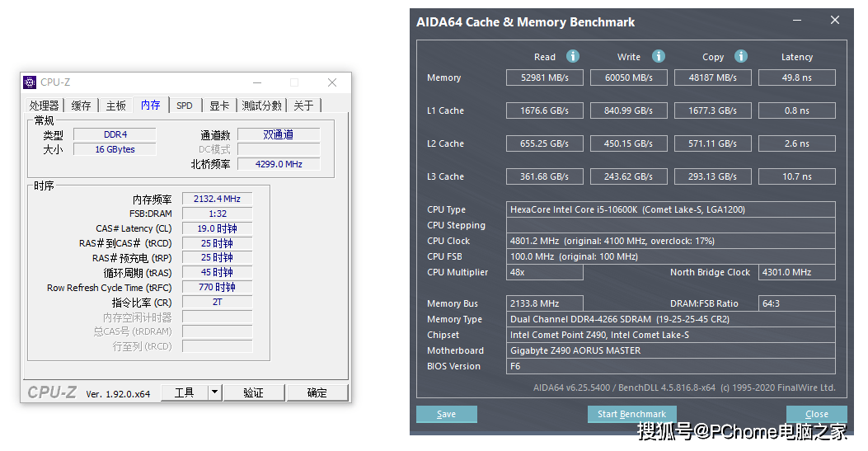This screenshot has width=868, height=451.
Task: Click the CPU Type field showing i5-10600K
Action: coord(671,209)
